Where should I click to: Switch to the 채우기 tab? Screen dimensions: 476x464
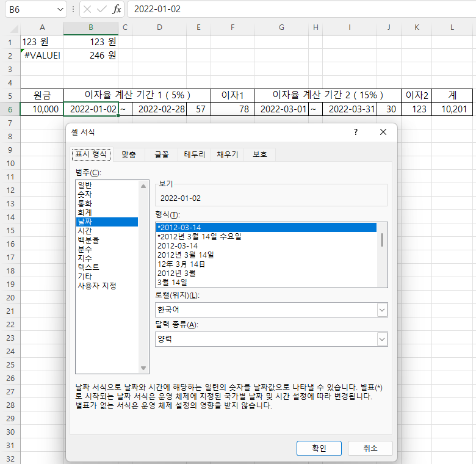point(227,154)
